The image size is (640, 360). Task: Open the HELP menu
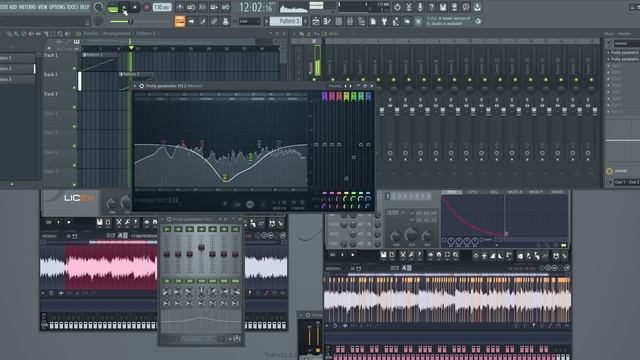tap(84, 7)
